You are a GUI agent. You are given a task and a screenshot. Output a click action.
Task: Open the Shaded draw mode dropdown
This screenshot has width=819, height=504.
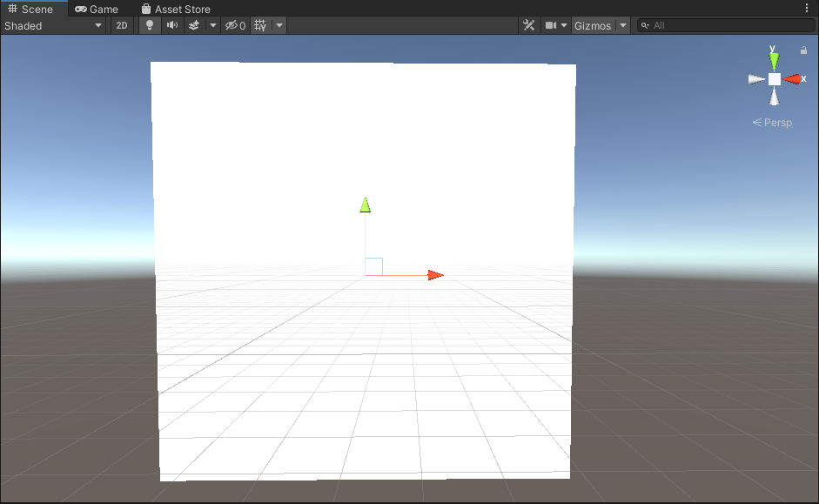point(53,25)
